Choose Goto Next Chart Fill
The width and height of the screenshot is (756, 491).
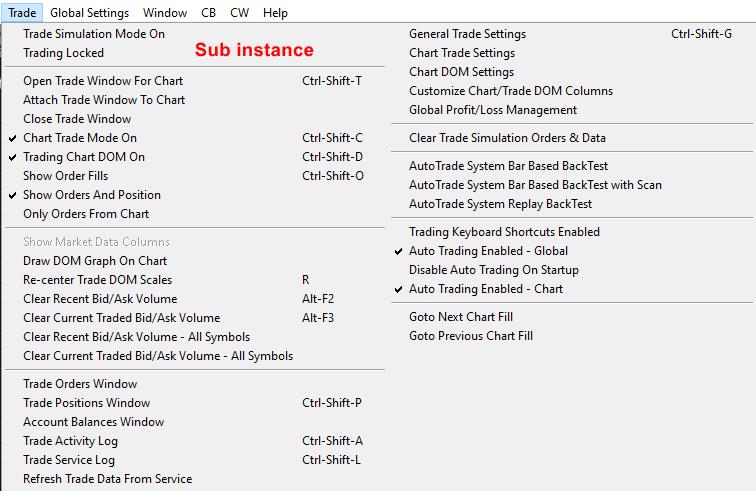tap(461, 317)
